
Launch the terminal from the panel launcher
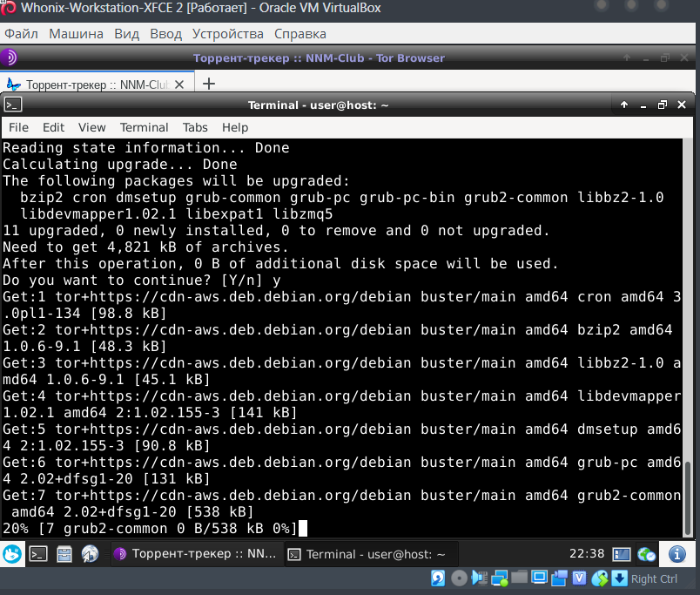(x=38, y=553)
